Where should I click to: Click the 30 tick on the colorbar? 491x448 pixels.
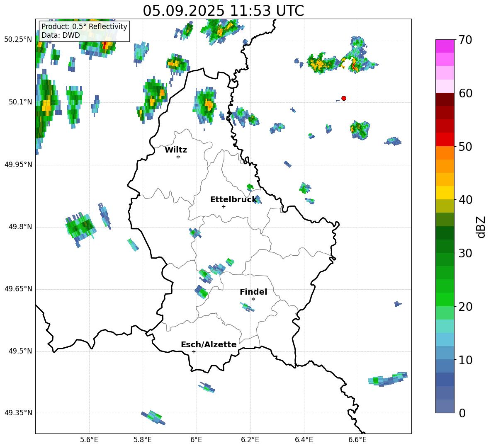pyautogui.click(x=465, y=253)
